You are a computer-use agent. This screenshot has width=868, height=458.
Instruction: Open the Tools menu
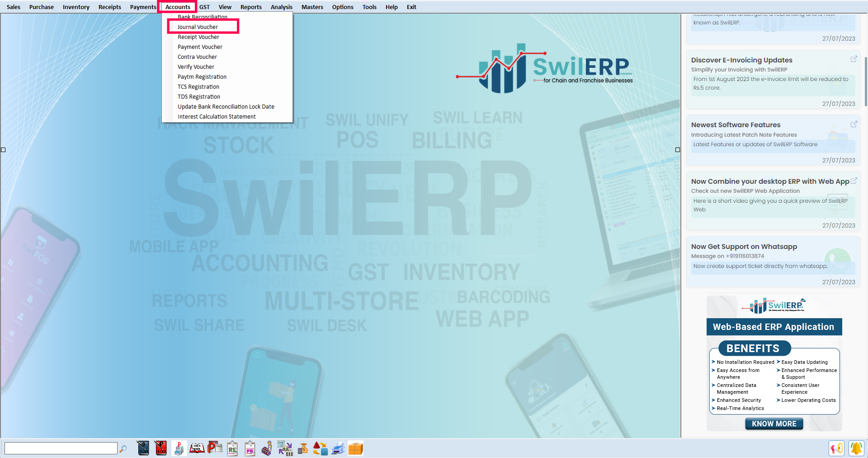pyautogui.click(x=369, y=7)
